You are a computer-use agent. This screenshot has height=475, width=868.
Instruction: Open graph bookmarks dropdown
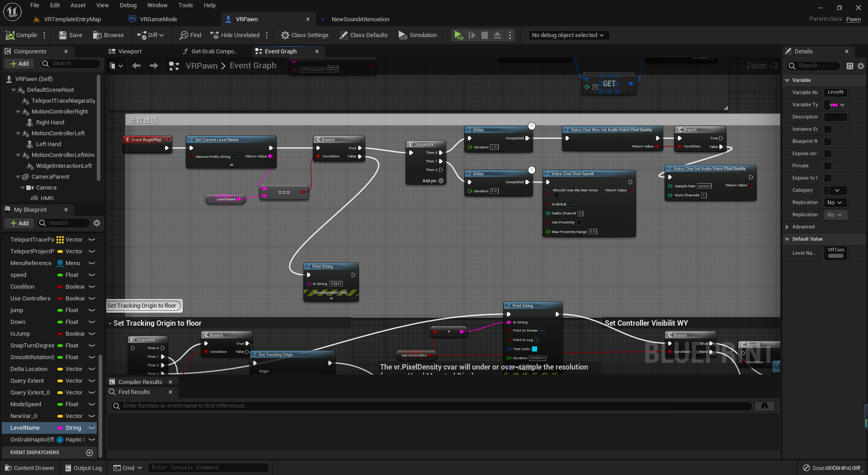[116, 66]
